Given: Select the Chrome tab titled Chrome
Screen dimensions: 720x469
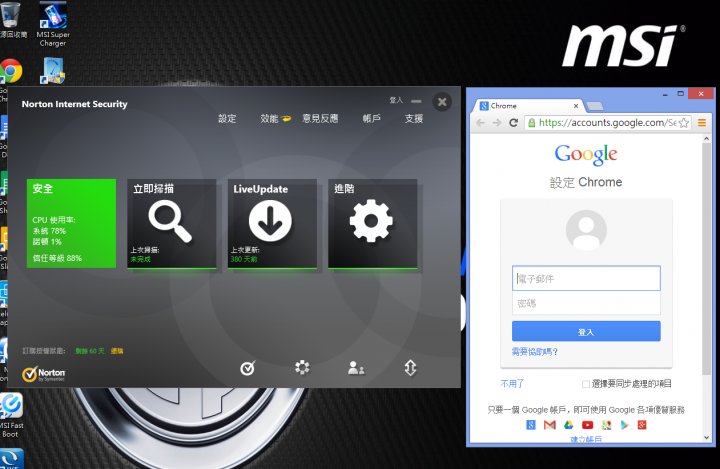Looking at the screenshot, I should pyautogui.click(x=528, y=106).
